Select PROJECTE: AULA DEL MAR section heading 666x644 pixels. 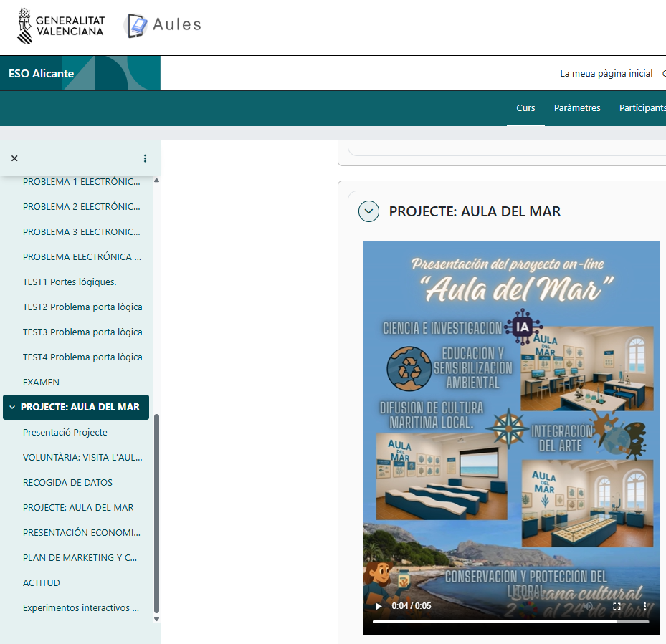click(x=80, y=407)
